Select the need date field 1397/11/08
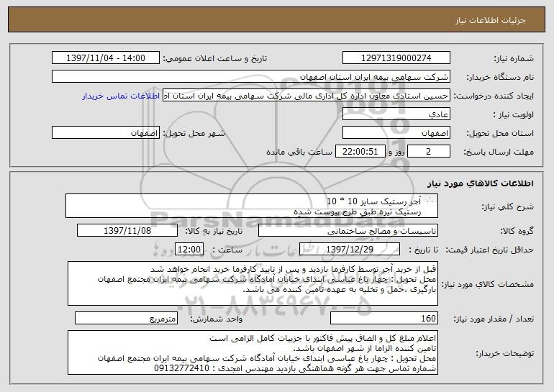 click(x=127, y=231)
